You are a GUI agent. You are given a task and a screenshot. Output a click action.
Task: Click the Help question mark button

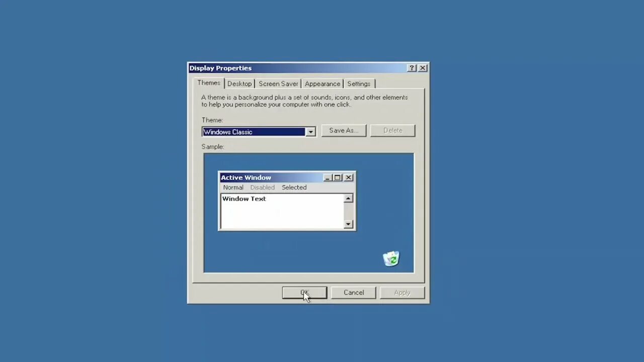tap(412, 68)
